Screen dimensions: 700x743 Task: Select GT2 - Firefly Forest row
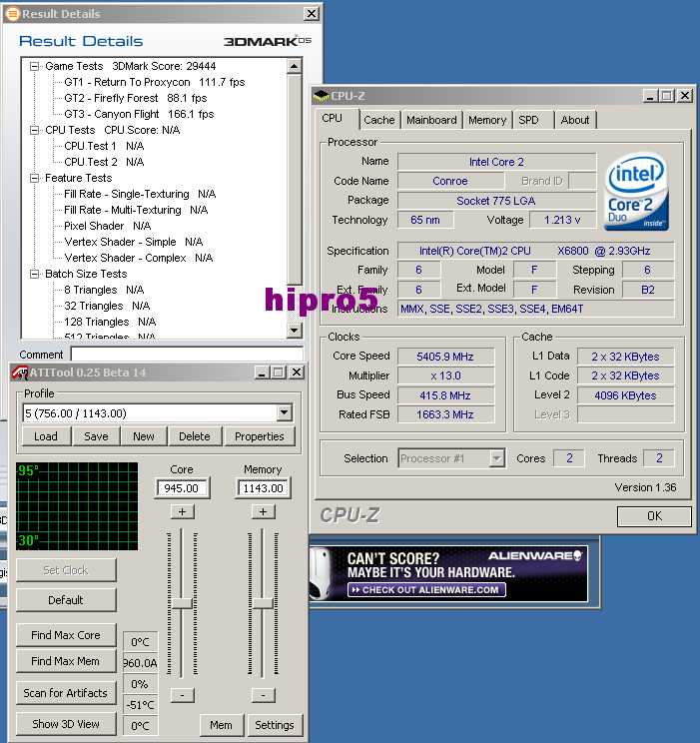click(x=136, y=98)
